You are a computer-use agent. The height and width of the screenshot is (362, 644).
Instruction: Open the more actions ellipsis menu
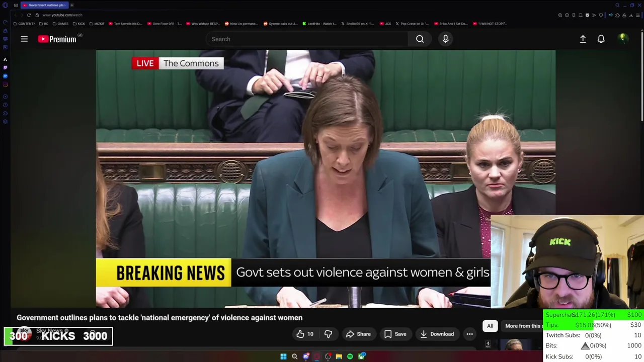click(469, 334)
